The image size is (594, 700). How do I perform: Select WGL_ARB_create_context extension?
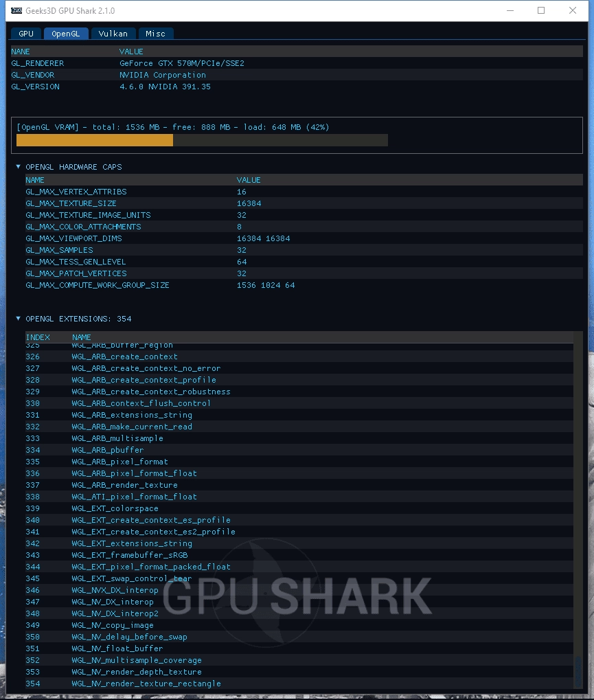click(299, 357)
